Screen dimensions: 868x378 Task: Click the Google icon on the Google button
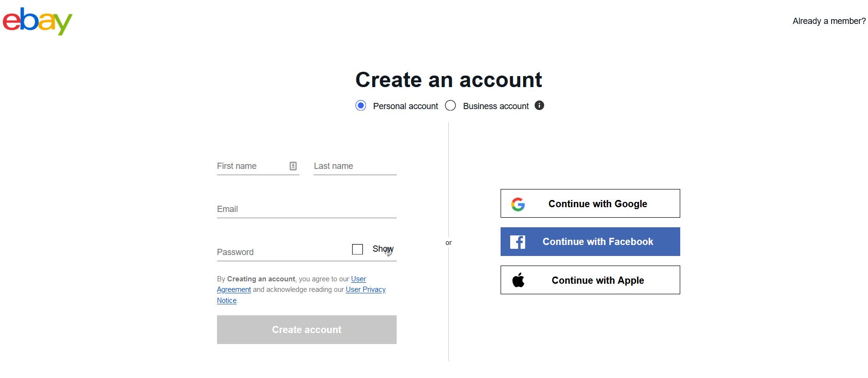click(519, 203)
